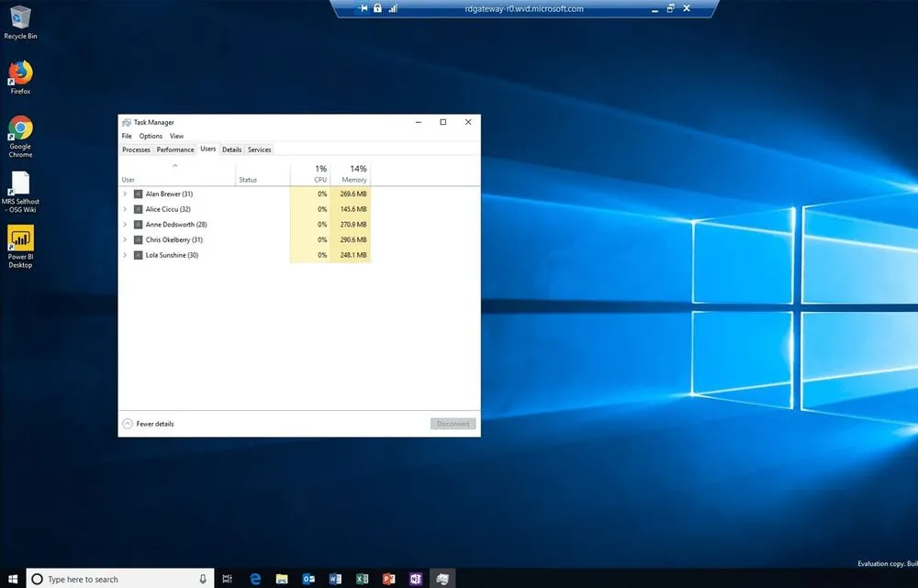
Task: Open Outlook from the taskbar
Action: point(308,578)
